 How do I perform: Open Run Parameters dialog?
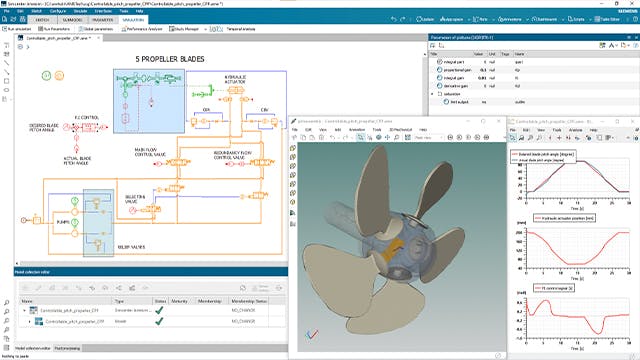coord(54,29)
